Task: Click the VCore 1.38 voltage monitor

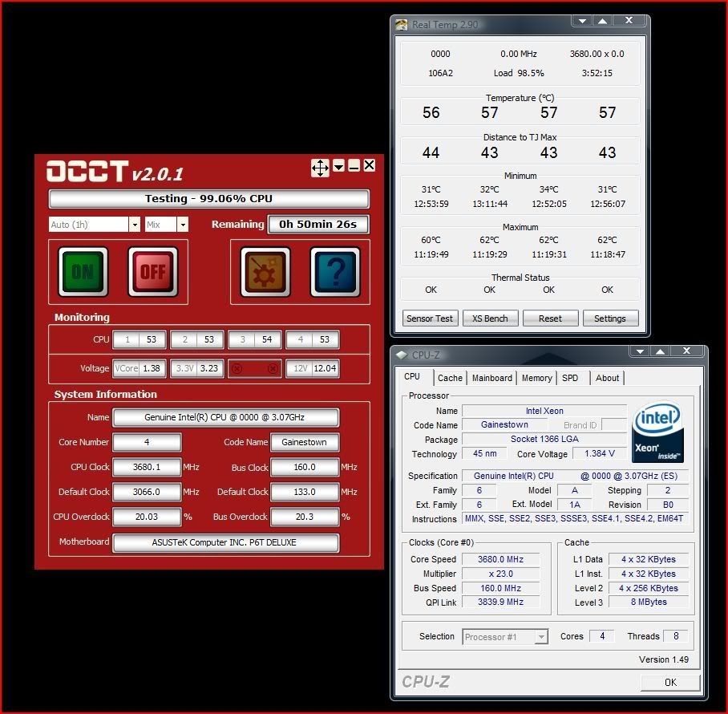Action: pyautogui.click(x=140, y=368)
